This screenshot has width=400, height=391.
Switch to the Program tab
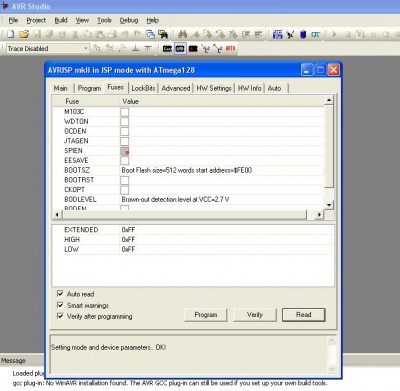tap(89, 88)
